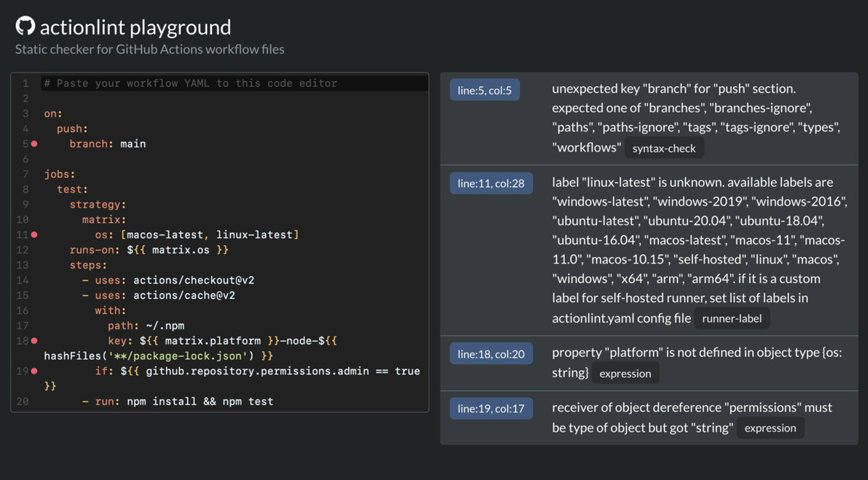Click the "with:" key on line 16

pos(111,311)
